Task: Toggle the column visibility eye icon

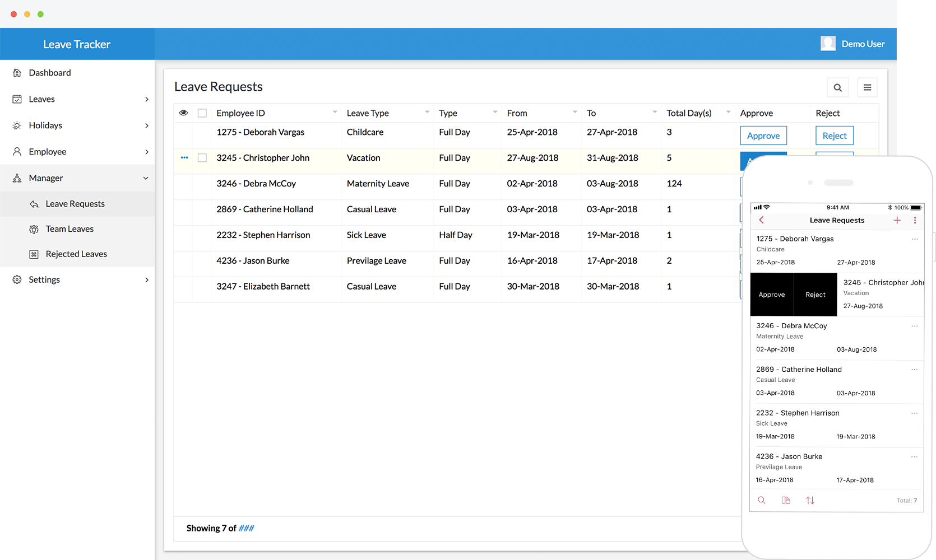Action: point(183,113)
